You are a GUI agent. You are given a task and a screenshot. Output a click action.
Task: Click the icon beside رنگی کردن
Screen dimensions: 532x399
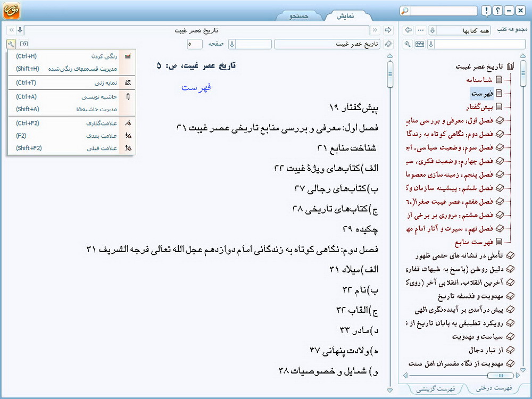[x=128, y=56]
